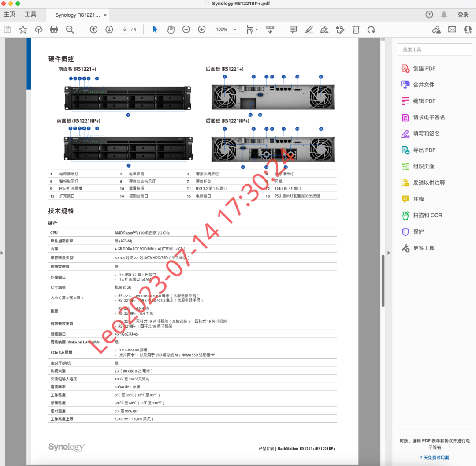Rotate the page with rotate icon
This screenshot has height=466, width=476.
point(372,30)
